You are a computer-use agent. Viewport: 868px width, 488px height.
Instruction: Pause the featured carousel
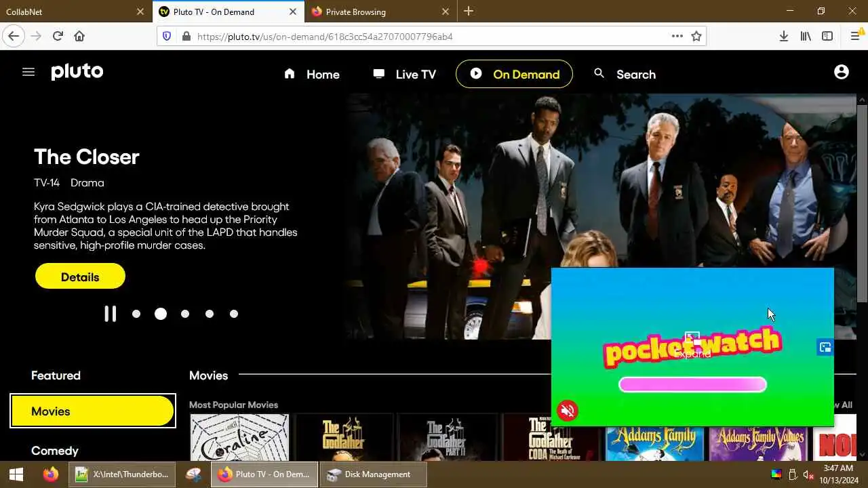[110, 314]
